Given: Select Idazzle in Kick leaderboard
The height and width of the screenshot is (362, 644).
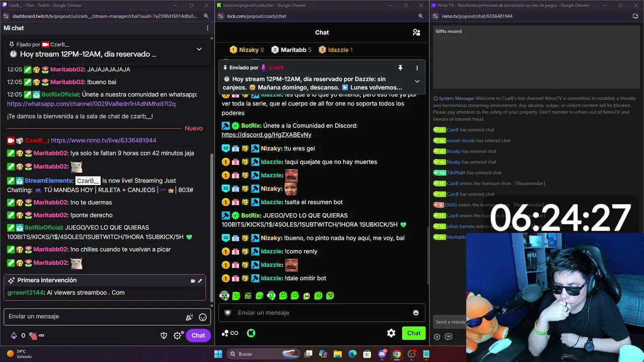Looking at the screenshot, I should pos(335,50).
